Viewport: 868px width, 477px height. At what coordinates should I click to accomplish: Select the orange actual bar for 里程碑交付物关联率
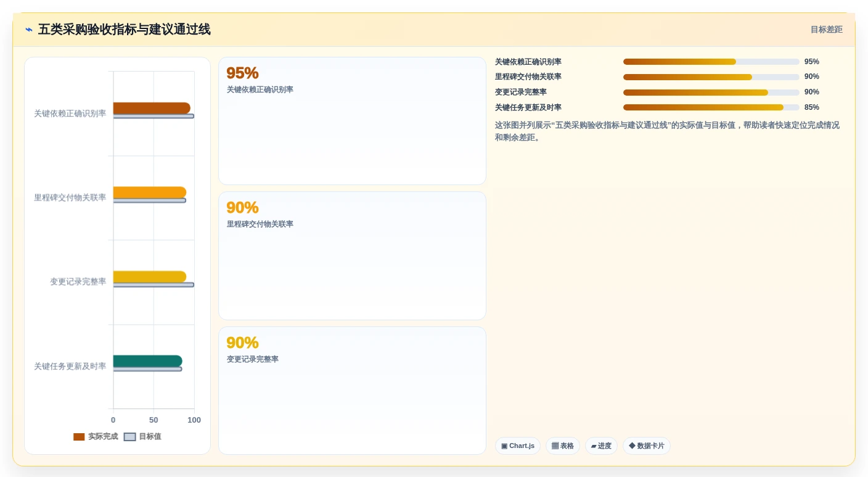point(150,193)
